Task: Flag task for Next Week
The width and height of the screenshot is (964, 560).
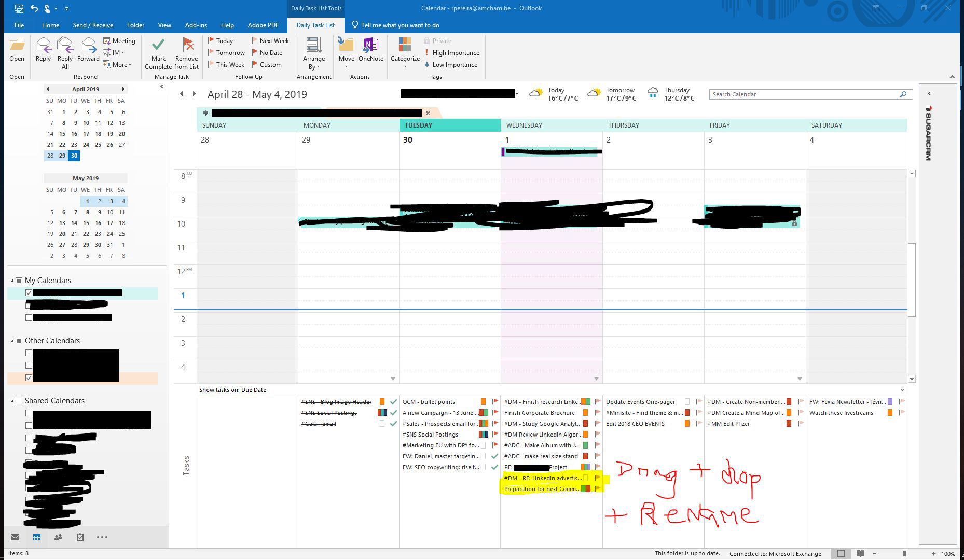Action: coord(270,41)
